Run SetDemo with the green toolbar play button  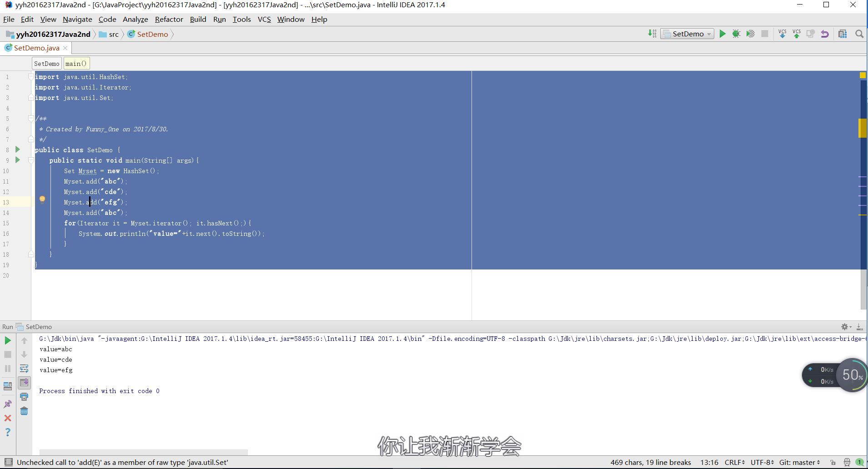tap(722, 34)
